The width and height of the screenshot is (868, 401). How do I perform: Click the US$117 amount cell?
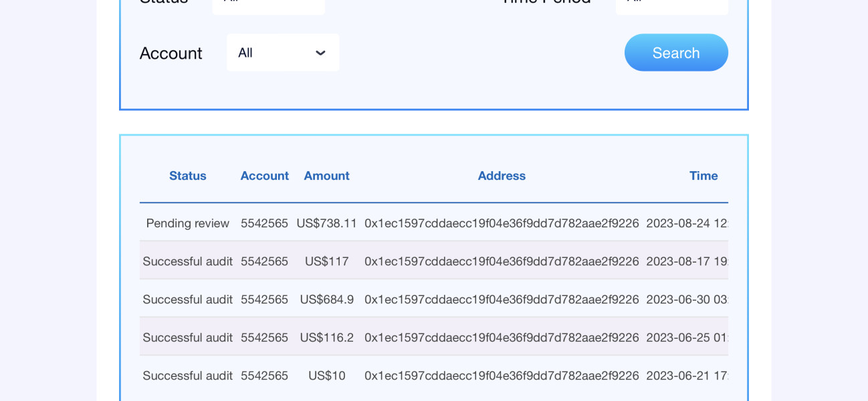click(x=326, y=261)
